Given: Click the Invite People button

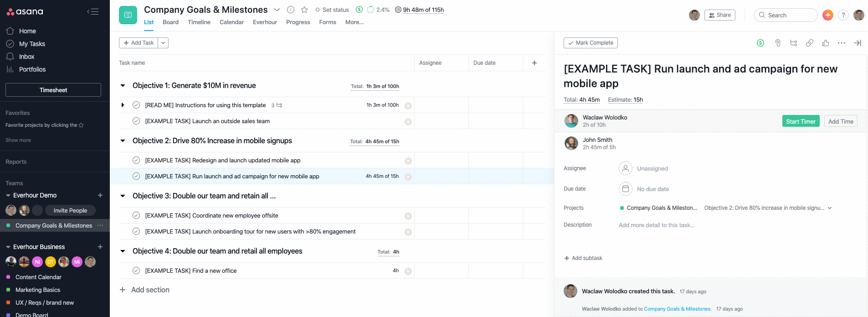Looking at the screenshot, I should (x=70, y=210).
